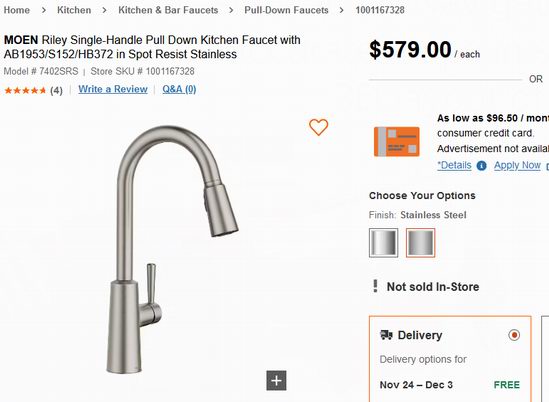Click the delivery truck icon
Screen dimensions: 549x402
coord(386,335)
